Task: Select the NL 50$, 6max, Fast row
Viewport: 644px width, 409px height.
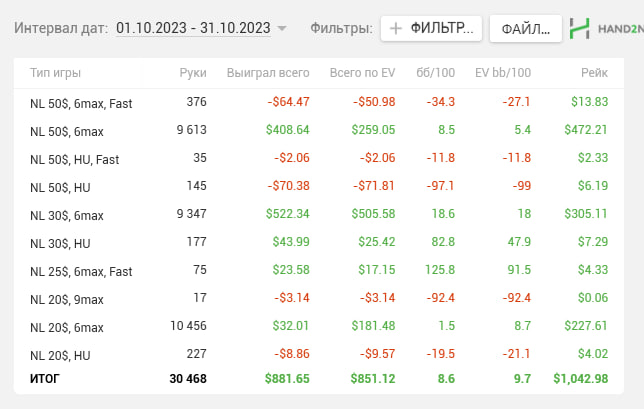Action: [x=81, y=102]
